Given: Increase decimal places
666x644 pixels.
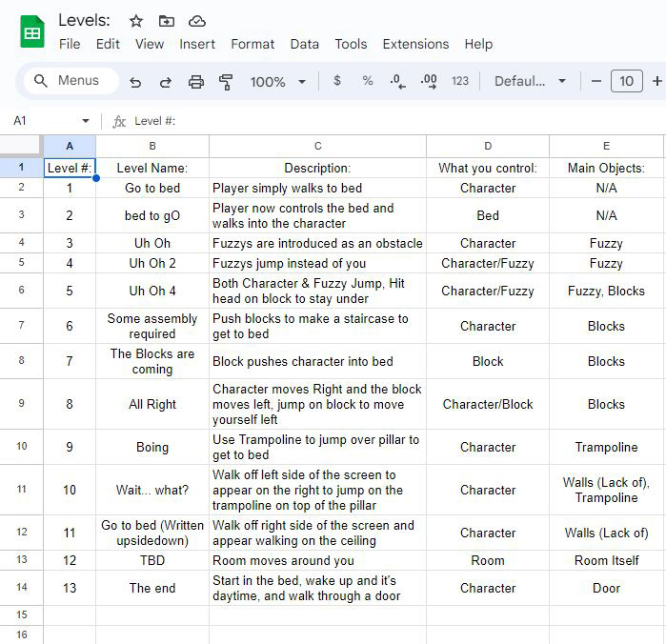Looking at the screenshot, I should click(x=428, y=81).
